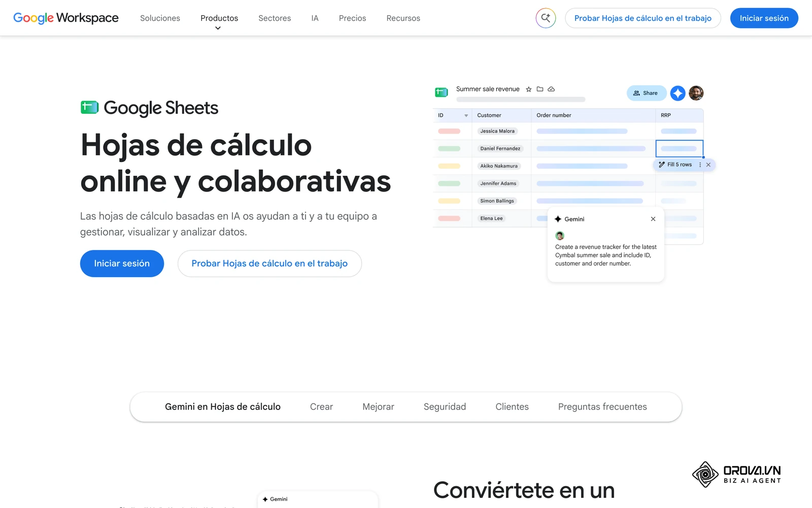Switch to the Mejorar tab
The image size is (812, 508).
click(x=378, y=407)
